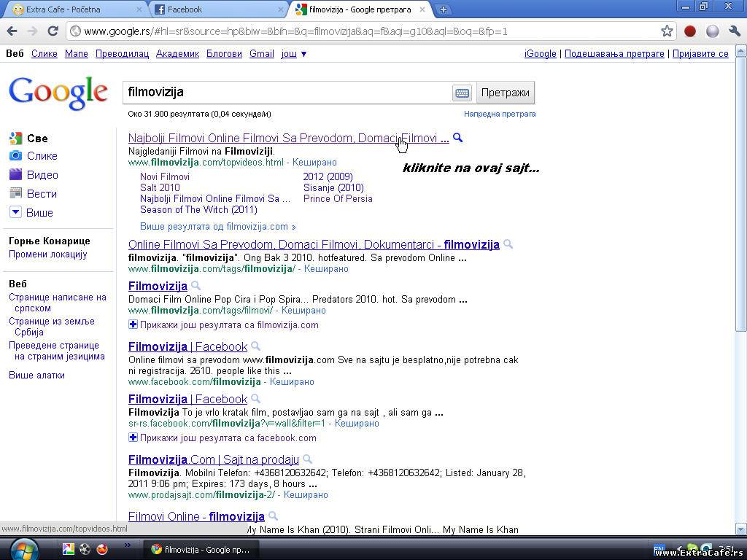Bookmark this page with the star icon
747x560 pixels.
pyautogui.click(x=666, y=31)
